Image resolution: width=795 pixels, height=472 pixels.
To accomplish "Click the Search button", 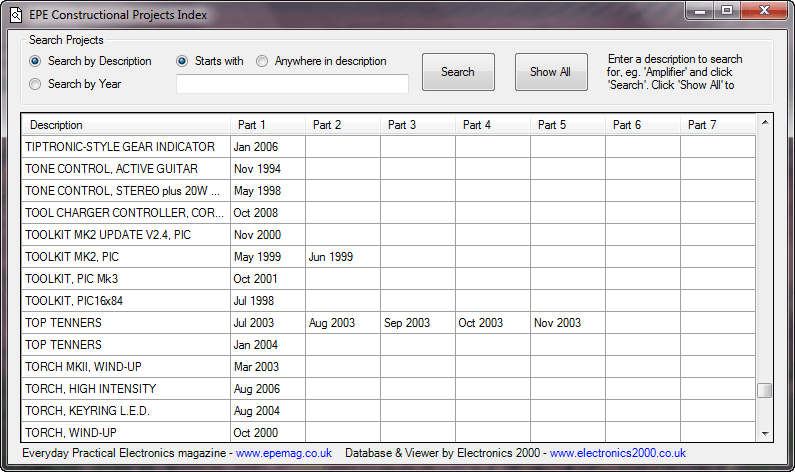I will click(x=458, y=72).
